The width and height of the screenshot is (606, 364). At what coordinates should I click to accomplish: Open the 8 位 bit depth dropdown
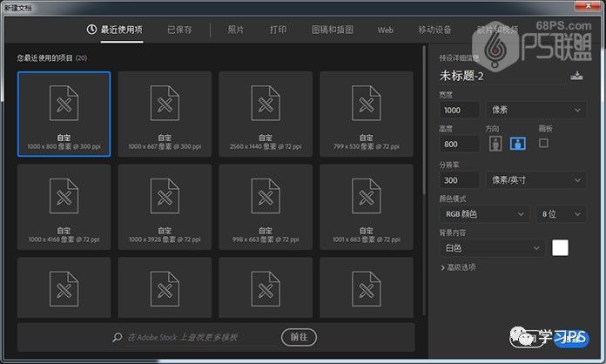click(561, 213)
